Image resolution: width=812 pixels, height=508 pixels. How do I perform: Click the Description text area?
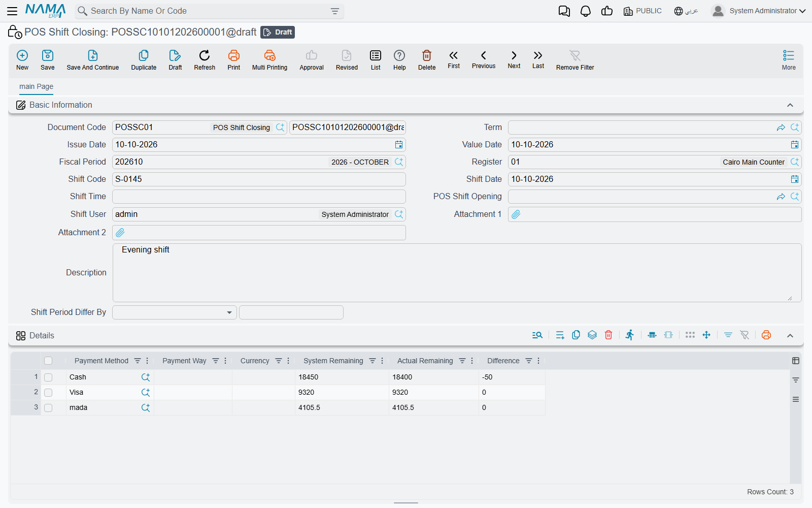tap(457, 273)
